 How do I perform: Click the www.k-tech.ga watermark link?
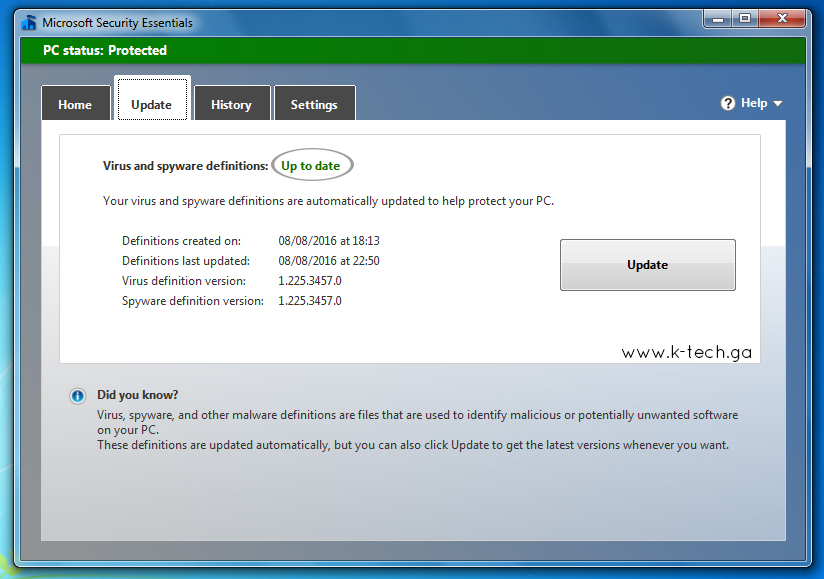tap(686, 352)
